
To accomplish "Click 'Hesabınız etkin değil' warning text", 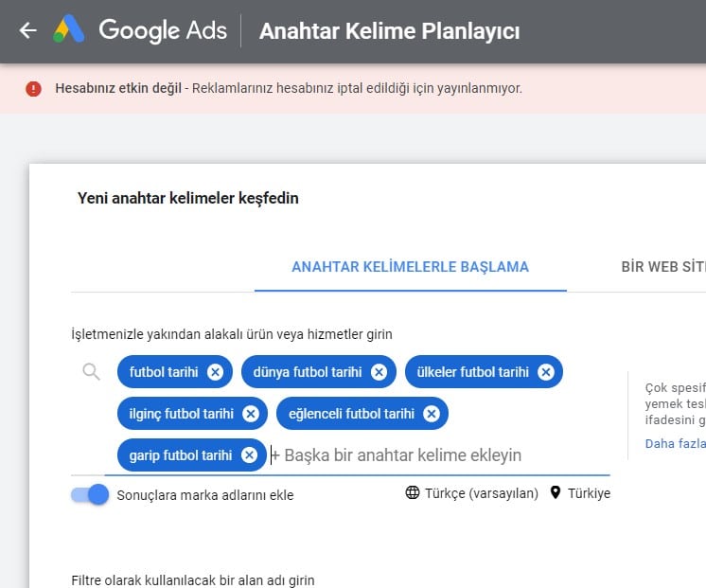I will [x=118, y=88].
